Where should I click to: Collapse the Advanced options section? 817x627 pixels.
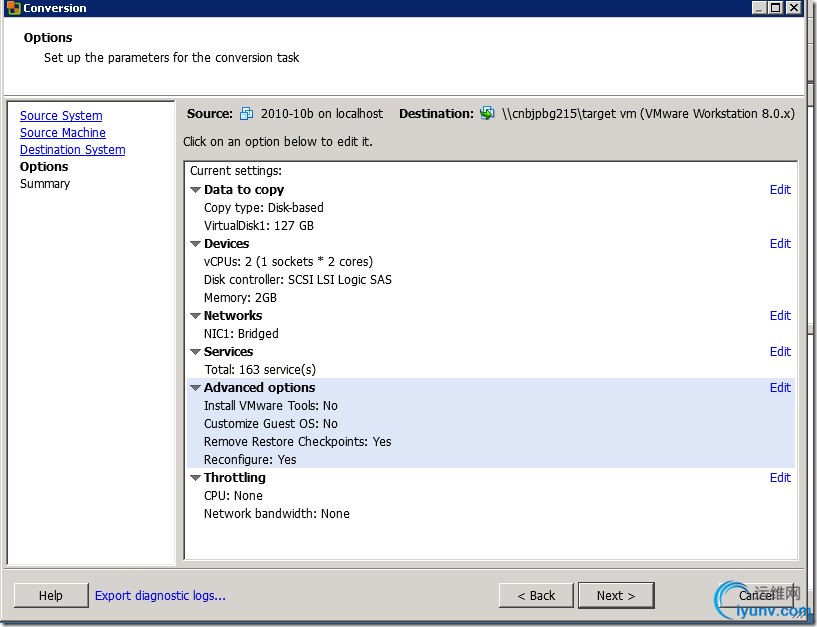195,388
